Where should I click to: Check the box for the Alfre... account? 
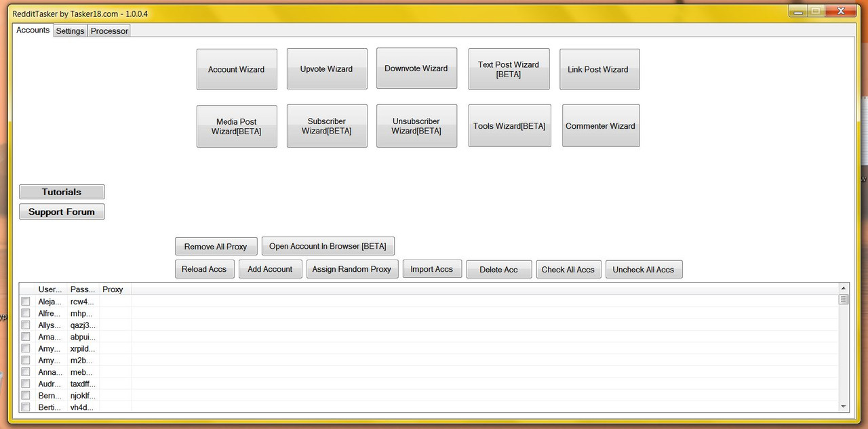pyautogui.click(x=26, y=313)
